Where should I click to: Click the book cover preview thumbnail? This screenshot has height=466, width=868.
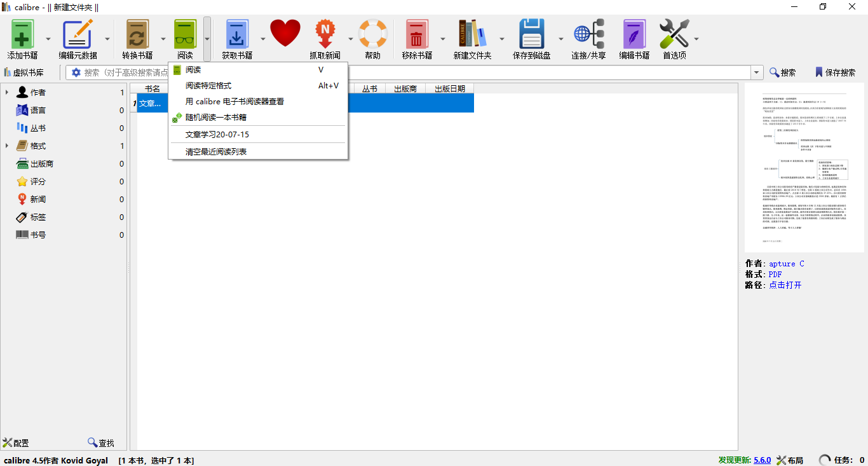click(x=804, y=168)
